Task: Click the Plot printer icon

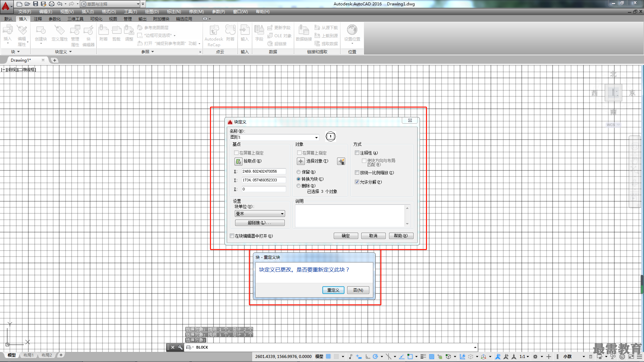Action: 51,4
